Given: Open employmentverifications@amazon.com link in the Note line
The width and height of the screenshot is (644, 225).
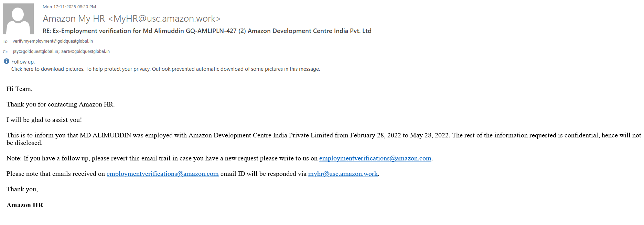Looking at the screenshot, I should (x=375, y=158).
